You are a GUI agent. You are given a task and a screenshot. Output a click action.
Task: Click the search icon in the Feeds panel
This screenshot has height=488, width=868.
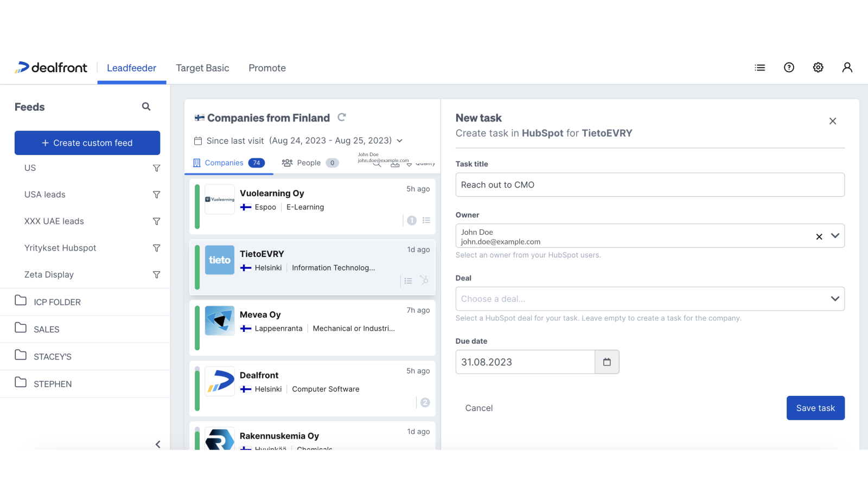(146, 106)
